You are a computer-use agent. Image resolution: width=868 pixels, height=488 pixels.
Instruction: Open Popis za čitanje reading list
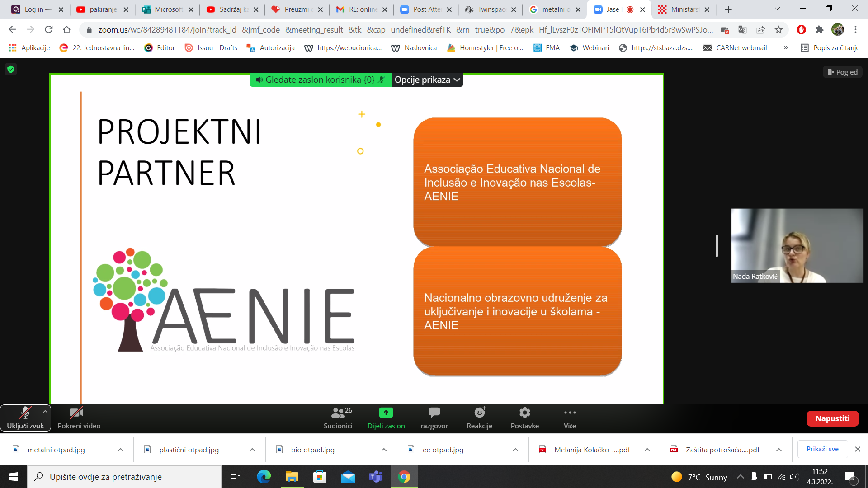(830, 48)
